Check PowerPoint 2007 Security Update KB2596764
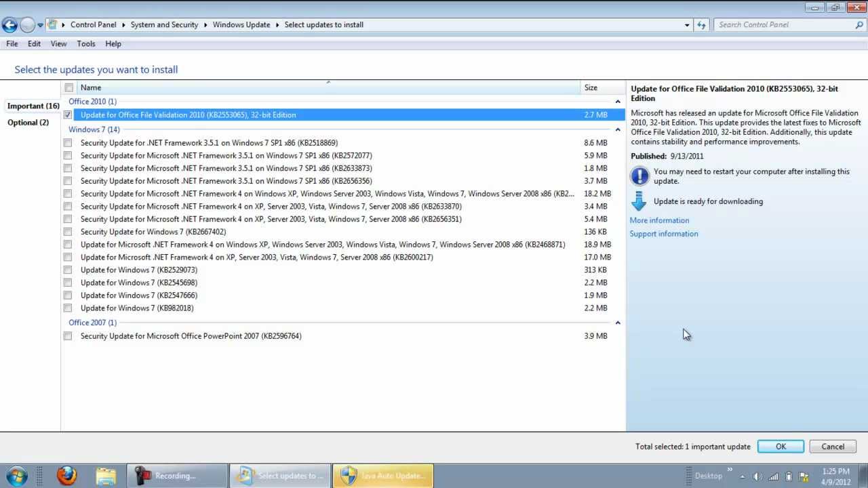Image resolution: width=868 pixels, height=488 pixels. click(x=68, y=336)
